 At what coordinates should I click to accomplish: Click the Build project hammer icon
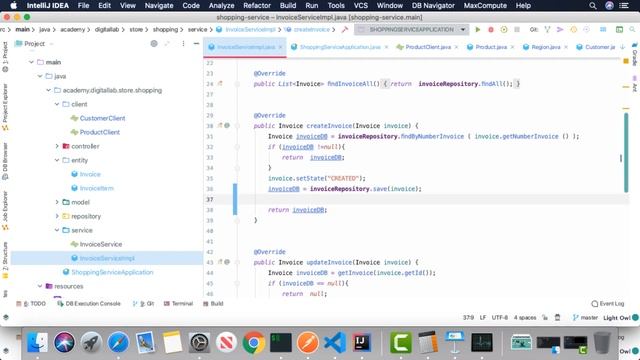point(345,29)
